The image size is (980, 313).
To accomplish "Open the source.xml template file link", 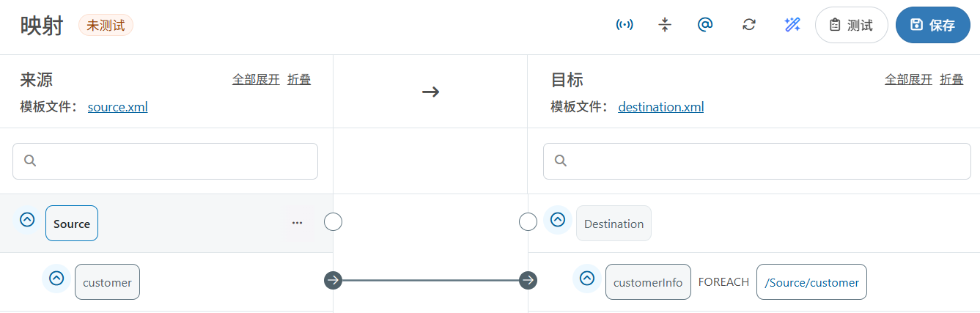I will point(117,107).
